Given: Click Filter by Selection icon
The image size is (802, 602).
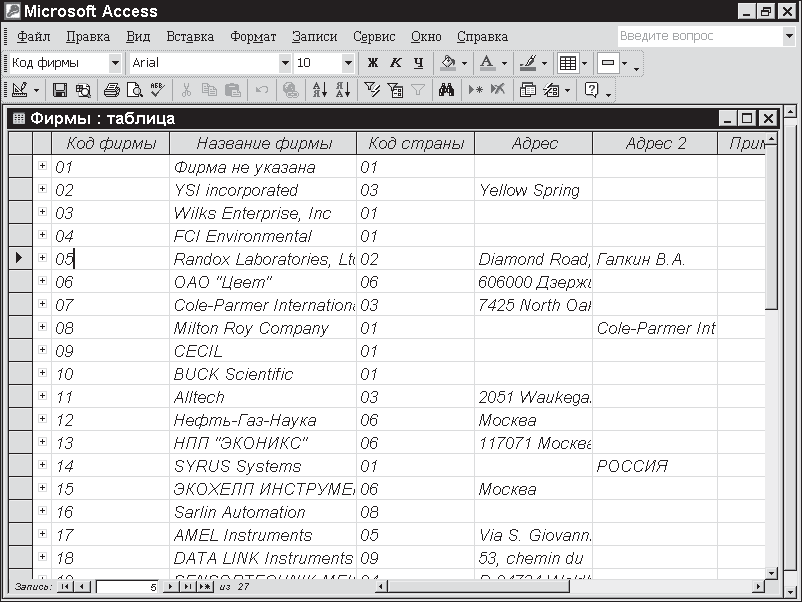Looking at the screenshot, I should [x=372, y=90].
